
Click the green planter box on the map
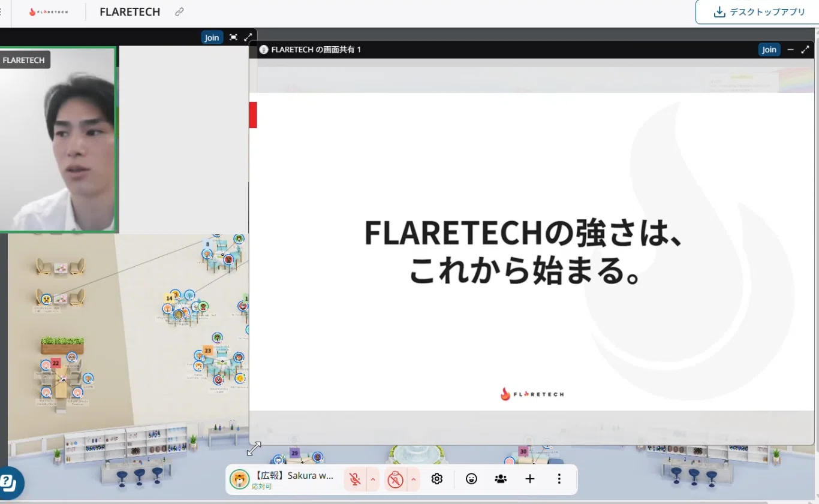62,345
